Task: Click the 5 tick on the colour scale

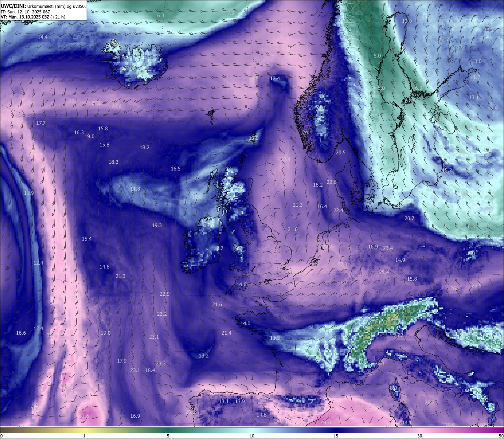Action: tap(168, 436)
